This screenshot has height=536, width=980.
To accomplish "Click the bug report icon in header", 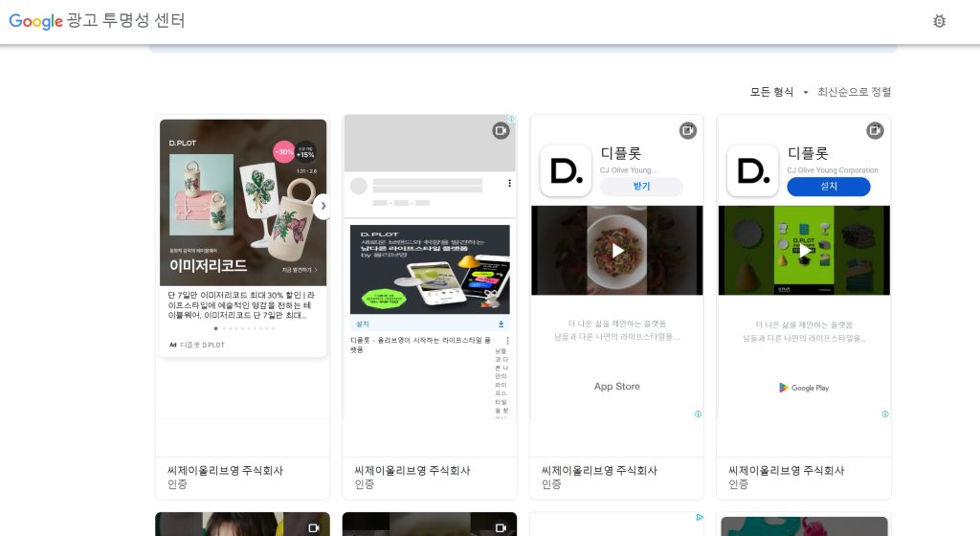I will coord(939,21).
